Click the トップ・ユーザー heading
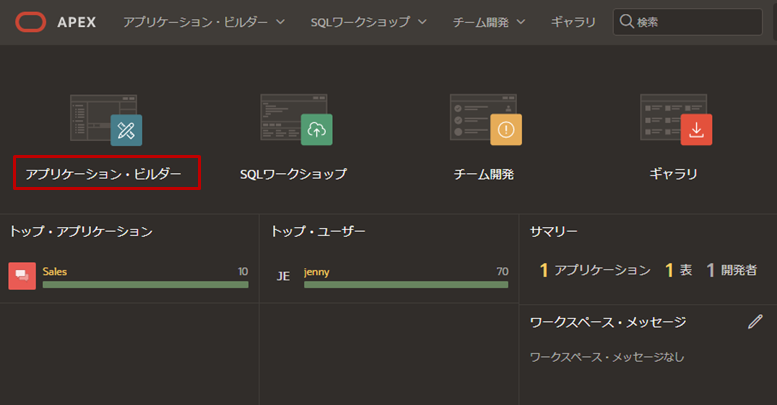This screenshot has height=405, width=777. pos(318,231)
